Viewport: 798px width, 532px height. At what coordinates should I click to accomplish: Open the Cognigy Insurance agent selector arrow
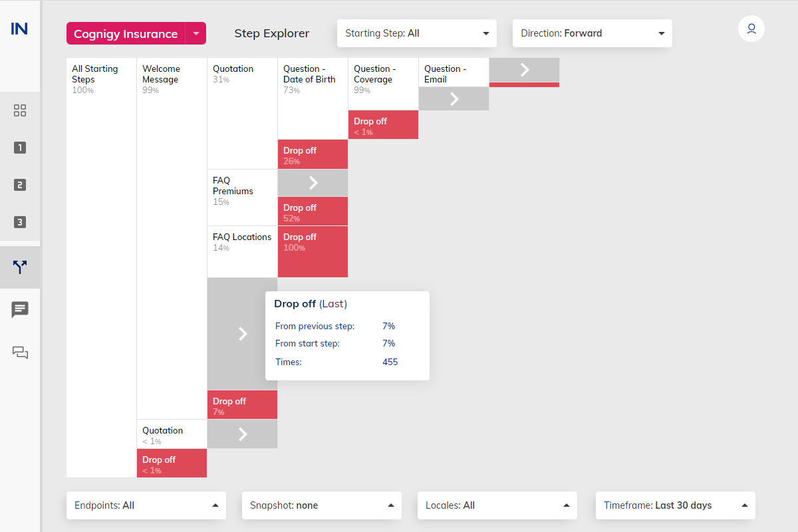point(196,33)
